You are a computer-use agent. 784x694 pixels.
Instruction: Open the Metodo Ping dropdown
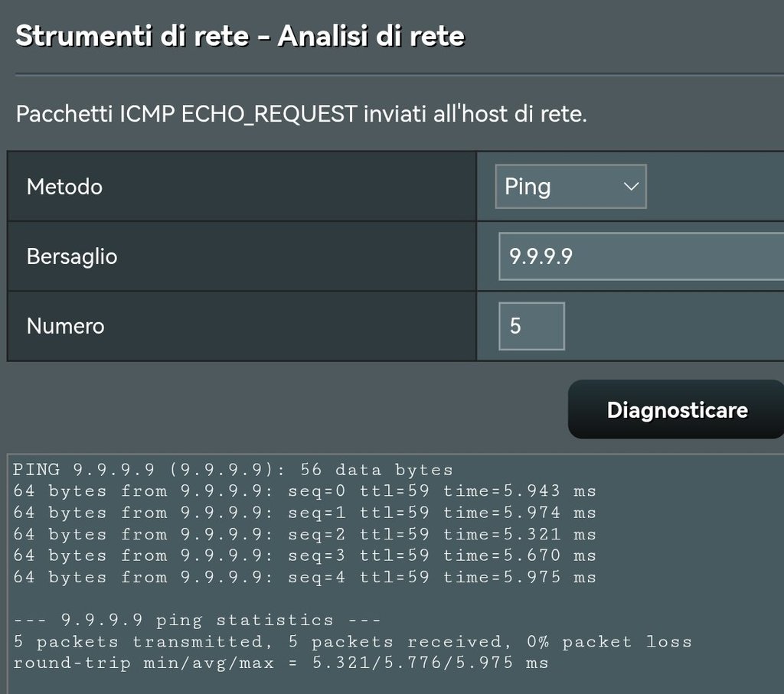(x=570, y=187)
